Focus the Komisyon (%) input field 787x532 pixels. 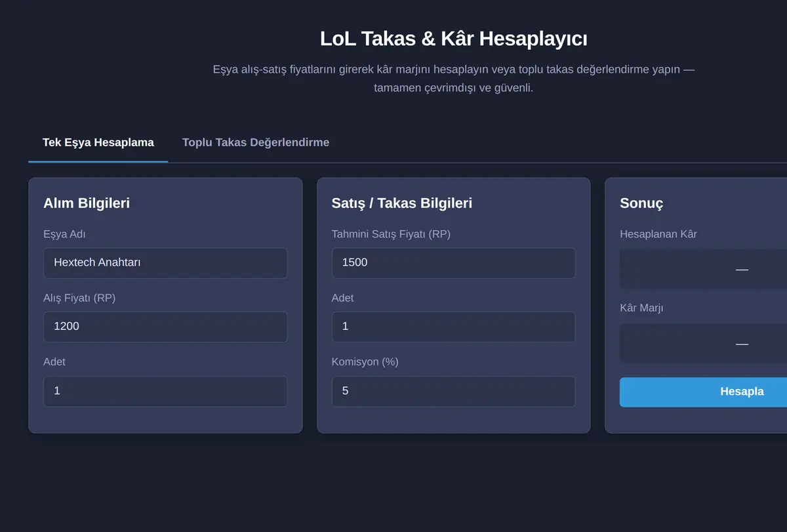[453, 391]
